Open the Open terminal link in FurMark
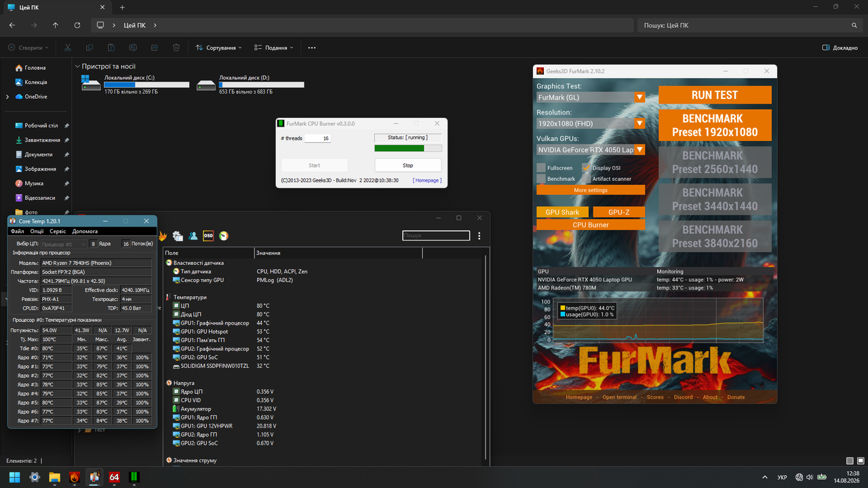Screen dimensions: 868x488 click(620, 397)
